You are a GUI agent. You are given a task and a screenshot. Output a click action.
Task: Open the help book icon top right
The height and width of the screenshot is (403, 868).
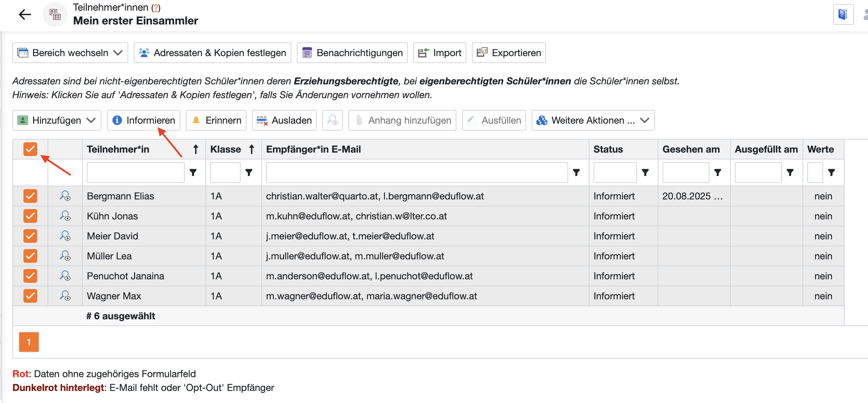[843, 14]
